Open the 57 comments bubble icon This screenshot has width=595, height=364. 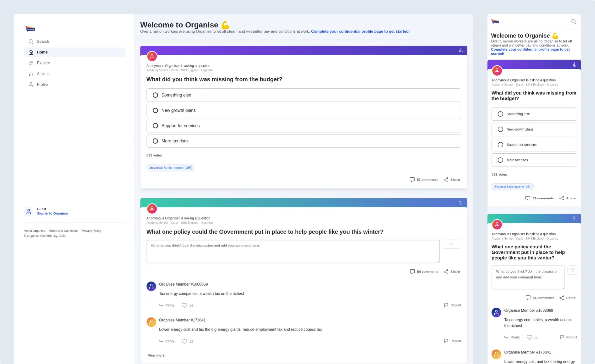point(412,180)
